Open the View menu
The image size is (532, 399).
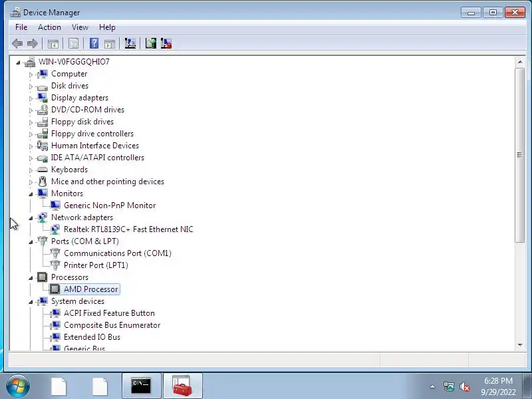80,27
